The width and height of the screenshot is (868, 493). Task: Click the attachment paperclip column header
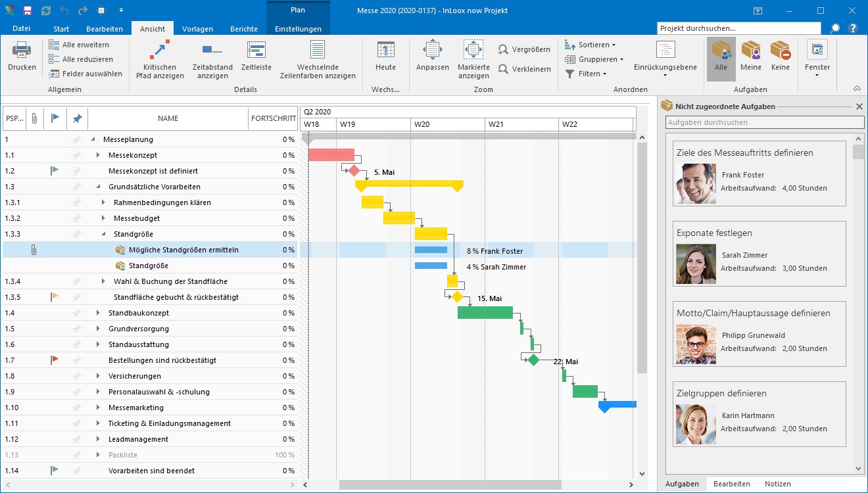(34, 118)
